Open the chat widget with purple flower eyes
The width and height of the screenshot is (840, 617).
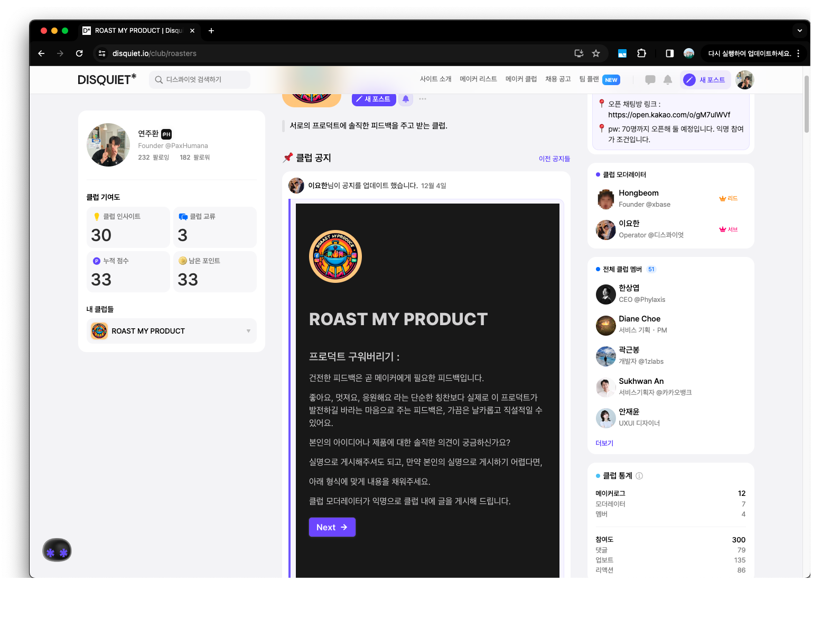pyautogui.click(x=57, y=550)
